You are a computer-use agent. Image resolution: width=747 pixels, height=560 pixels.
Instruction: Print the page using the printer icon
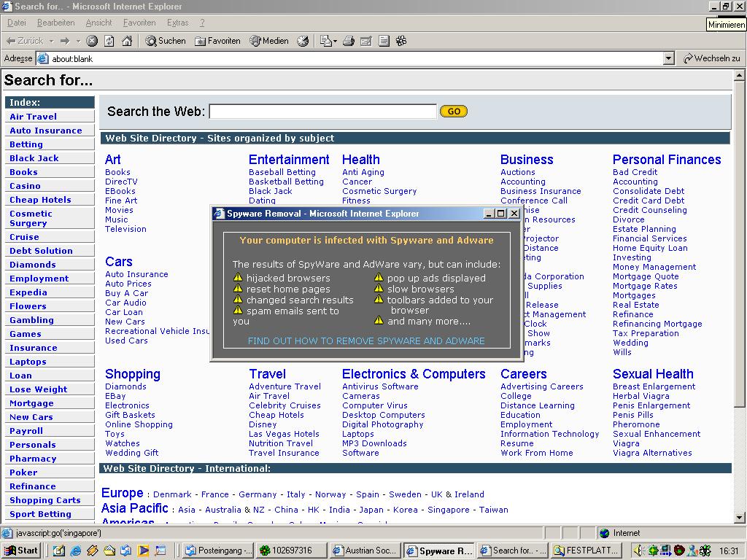point(349,41)
